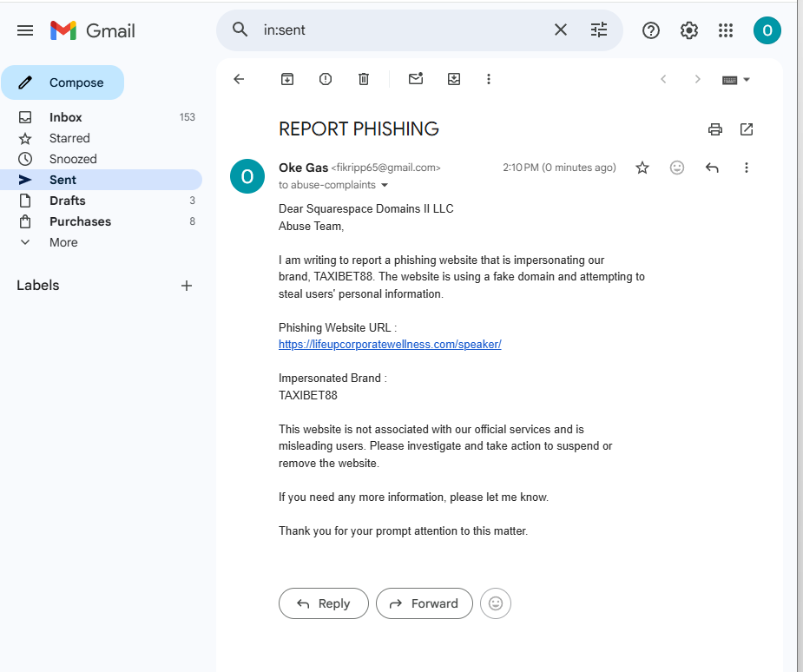The image size is (803, 672).
Task: Report spam using the exclamation icon
Action: point(326,79)
